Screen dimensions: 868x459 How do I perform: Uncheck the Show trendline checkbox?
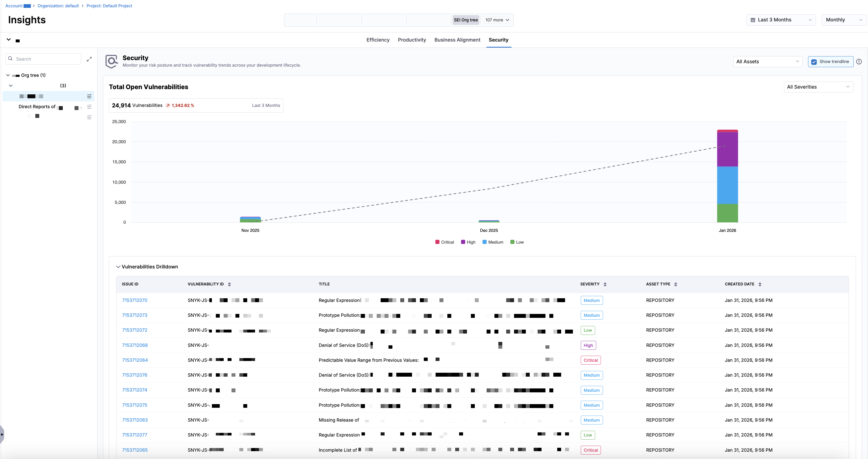click(814, 62)
